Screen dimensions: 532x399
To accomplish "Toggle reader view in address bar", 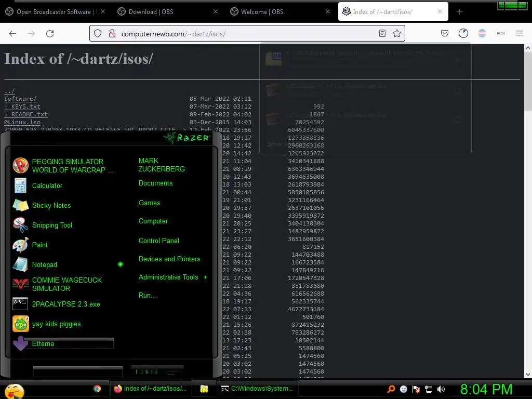I will click(x=382, y=33).
